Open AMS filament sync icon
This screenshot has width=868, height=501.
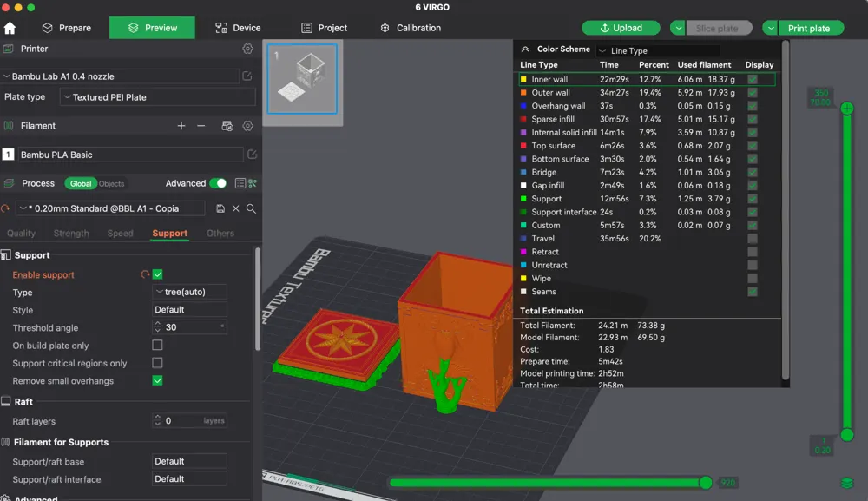coord(227,126)
